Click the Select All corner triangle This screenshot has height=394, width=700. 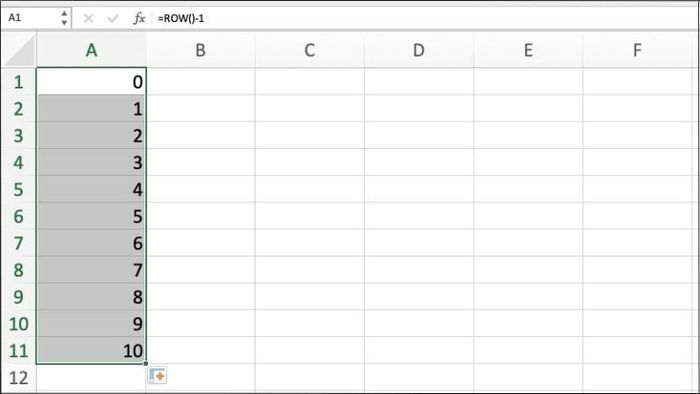(20, 51)
